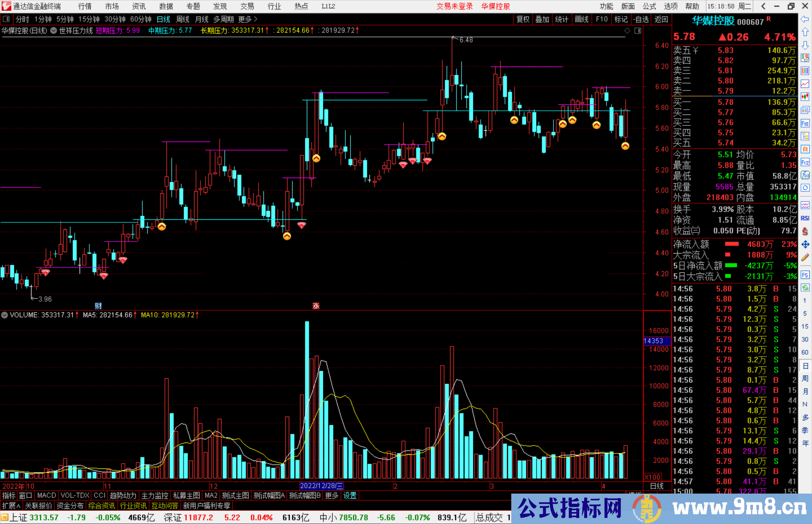
Task: Switch to the 周线 period tab
Action: 183,19
